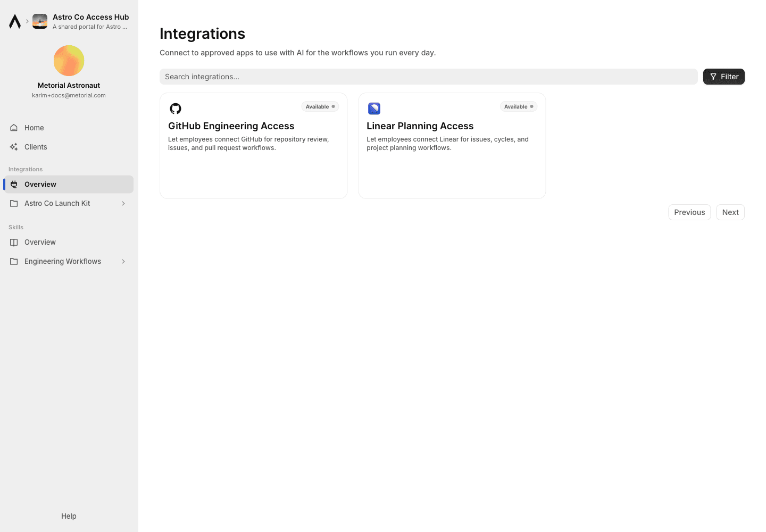Focus the Search integrations field
The width and height of the screenshot is (766, 532).
tap(429, 77)
